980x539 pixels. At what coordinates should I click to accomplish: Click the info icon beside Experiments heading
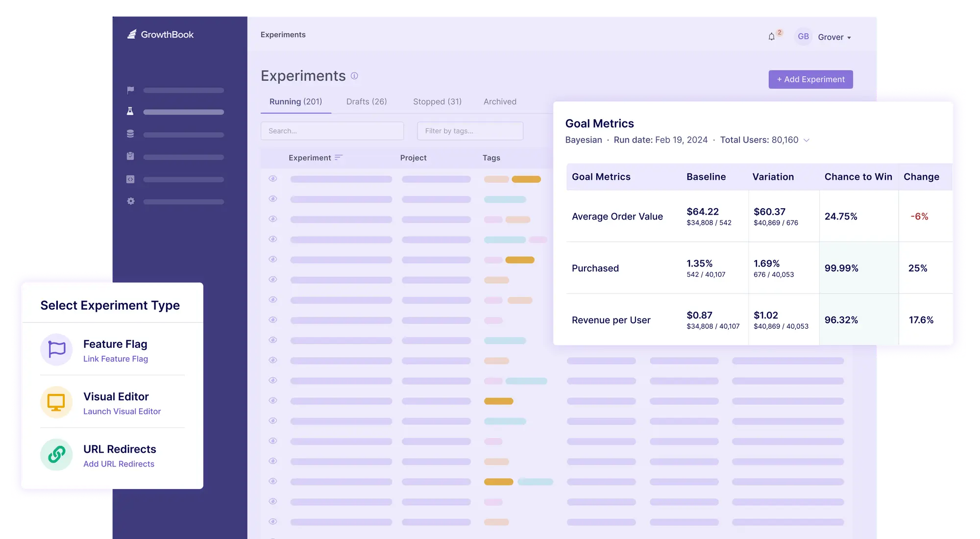(354, 76)
